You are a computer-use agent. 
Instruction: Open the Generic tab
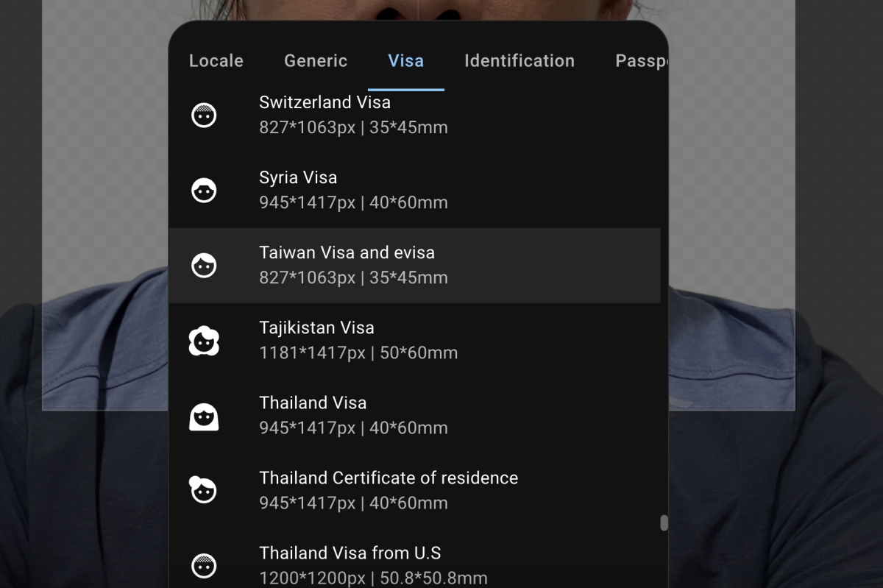(316, 61)
